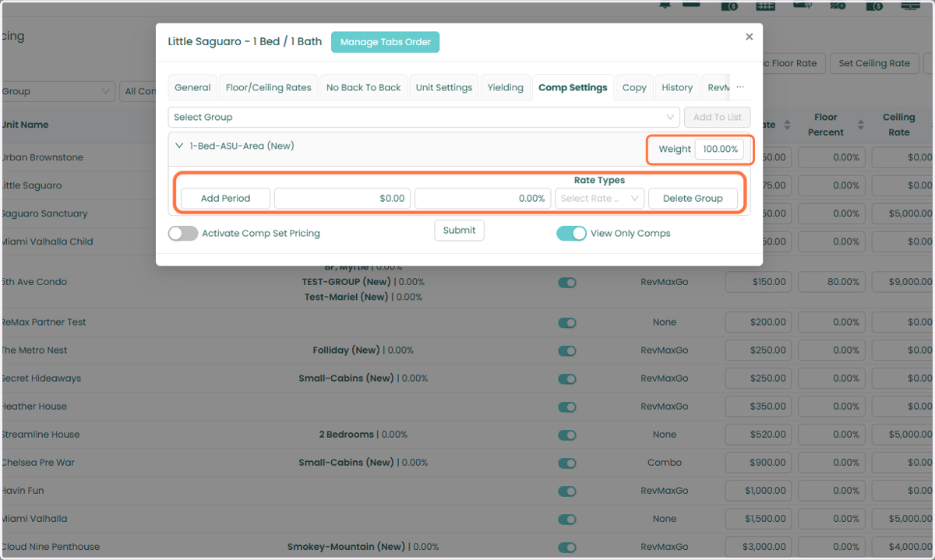The height and width of the screenshot is (560, 935).
Task: Click the Saguaro Sanctuary unit name
Action: [x=44, y=213]
